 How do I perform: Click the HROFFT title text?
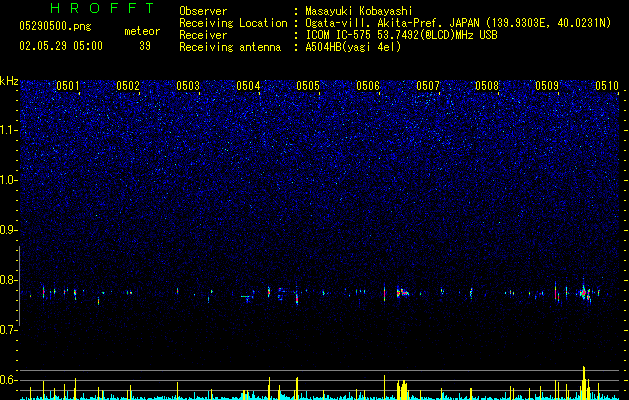102,8
